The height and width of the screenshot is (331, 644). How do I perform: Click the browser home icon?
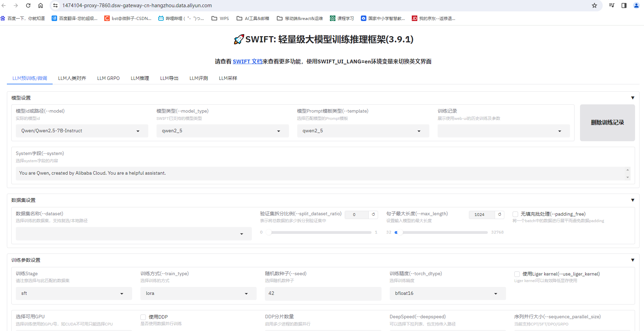tap(41, 6)
